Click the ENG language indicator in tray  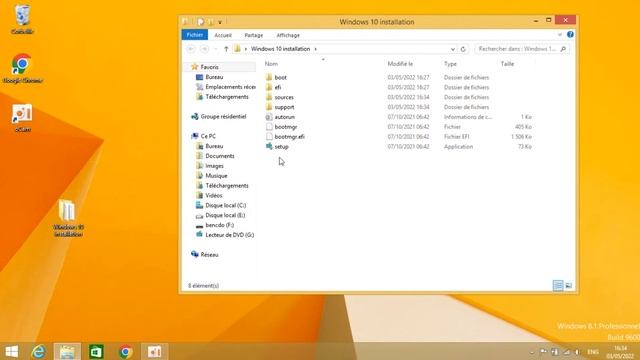[593, 352]
